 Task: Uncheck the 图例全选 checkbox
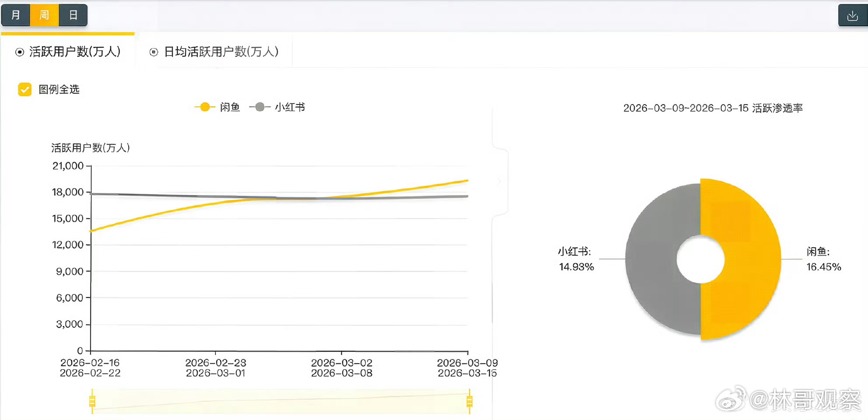25,89
